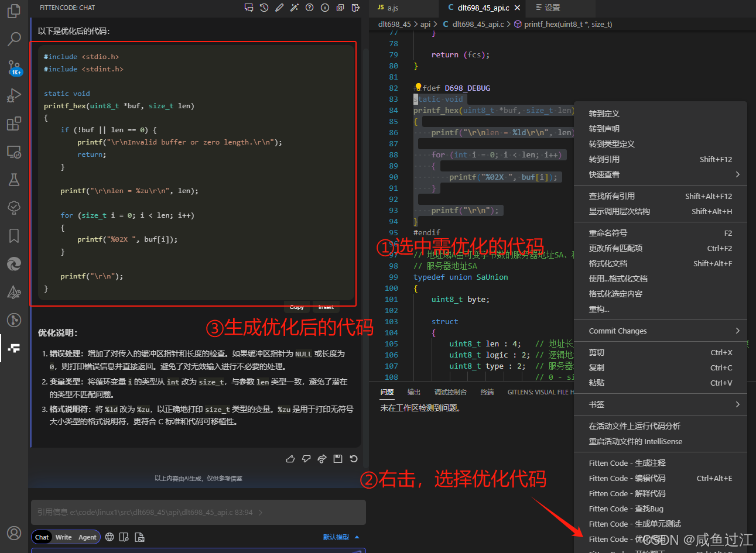Click the lightbulb code action on line 82
This screenshot has height=553, width=756.
(x=418, y=88)
